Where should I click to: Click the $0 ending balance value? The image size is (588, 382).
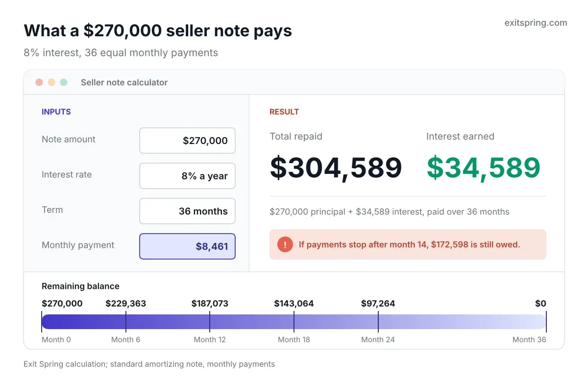(540, 304)
